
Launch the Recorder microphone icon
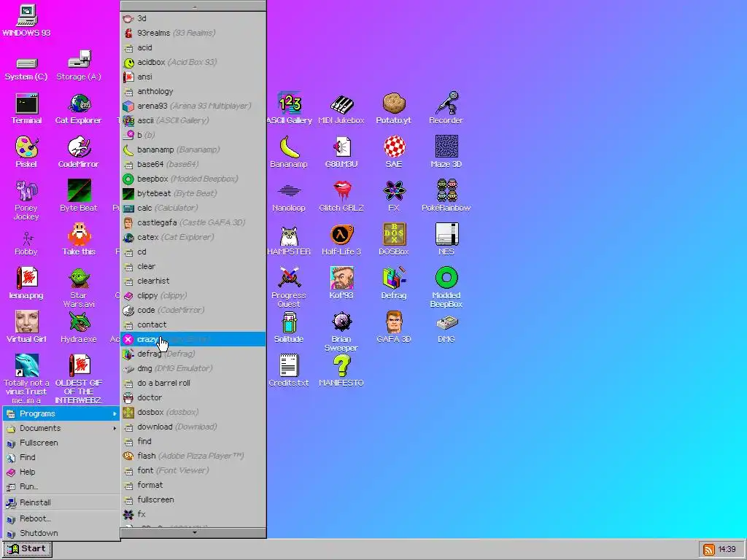pos(446,108)
